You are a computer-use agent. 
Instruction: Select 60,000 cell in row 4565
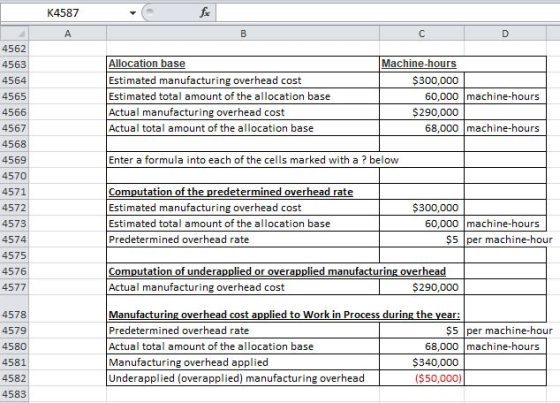click(422, 96)
